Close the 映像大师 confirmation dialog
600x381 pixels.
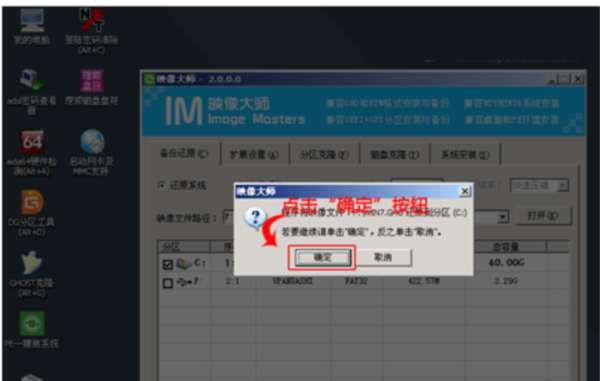465,191
